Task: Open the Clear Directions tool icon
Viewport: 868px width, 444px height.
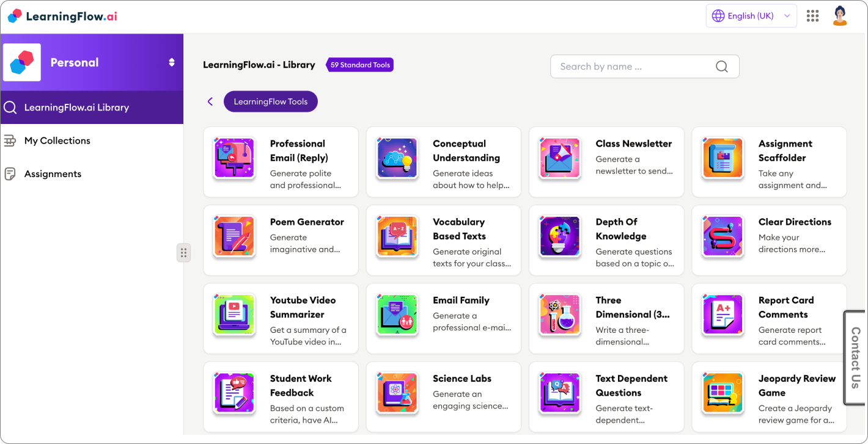Action: coord(723,236)
